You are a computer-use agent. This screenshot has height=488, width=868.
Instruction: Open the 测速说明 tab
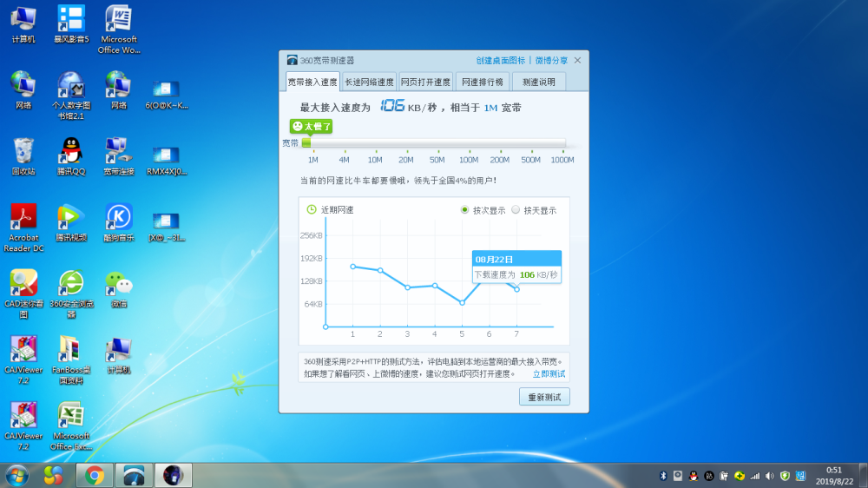click(x=539, y=82)
